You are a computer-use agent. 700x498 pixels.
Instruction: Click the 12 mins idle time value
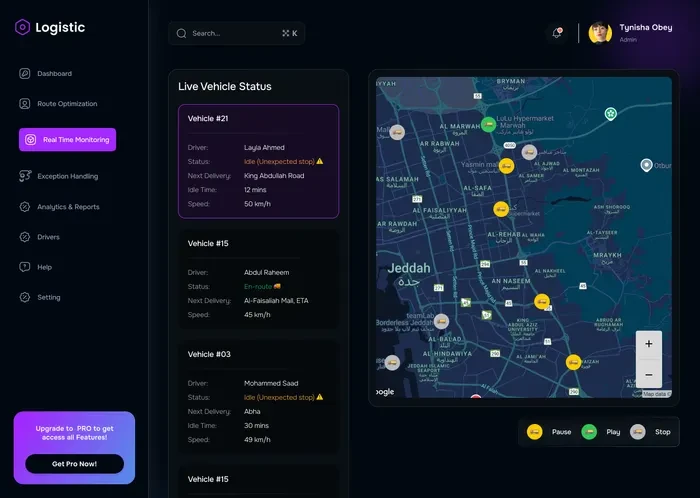[255, 190]
